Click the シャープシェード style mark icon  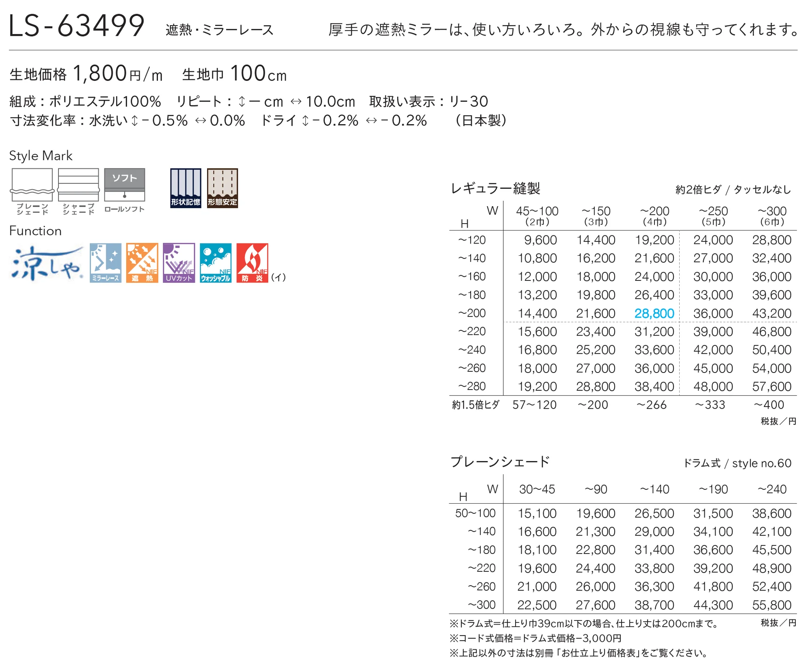tap(78, 191)
